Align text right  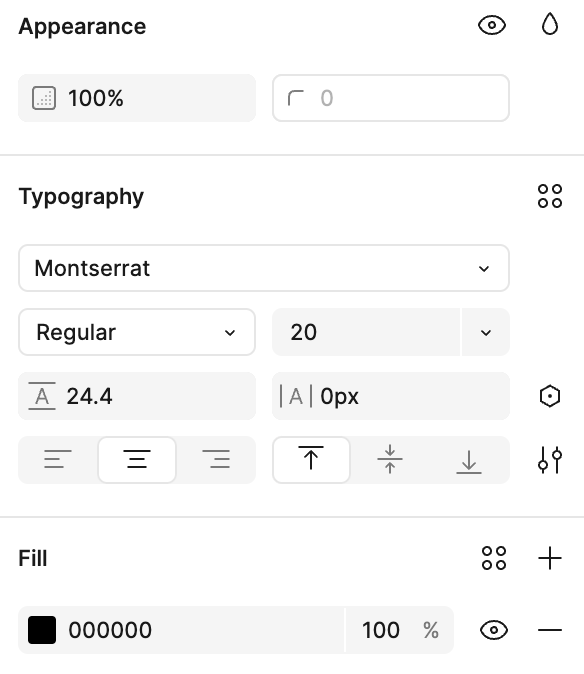216,460
